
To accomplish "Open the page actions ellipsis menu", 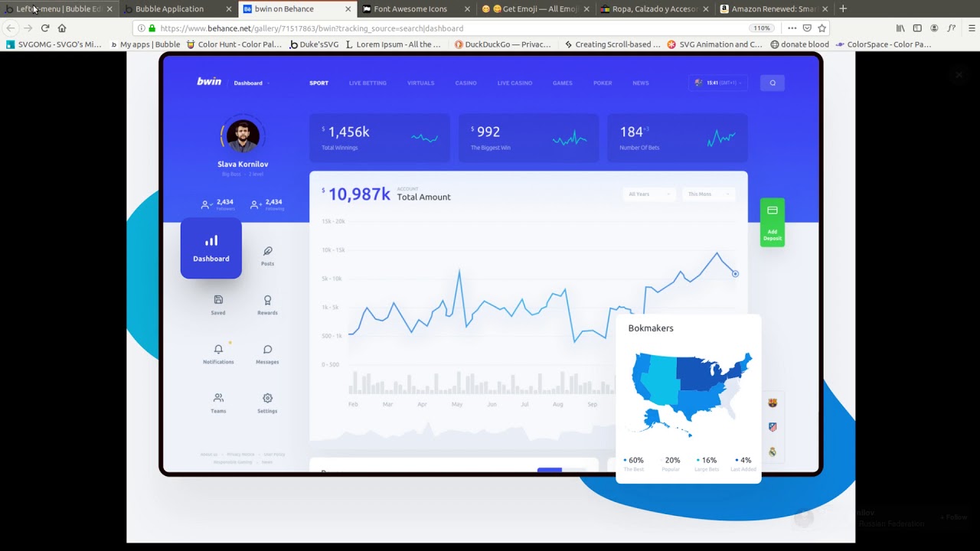I will coord(792,28).
